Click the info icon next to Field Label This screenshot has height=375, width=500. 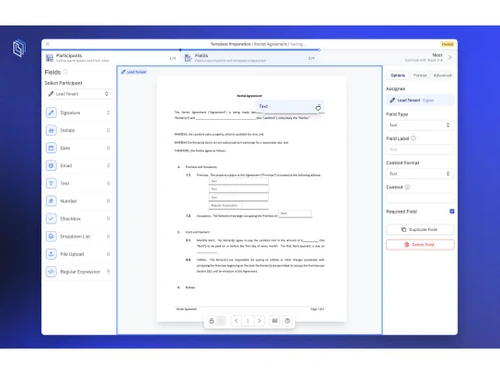click(413, 138)
